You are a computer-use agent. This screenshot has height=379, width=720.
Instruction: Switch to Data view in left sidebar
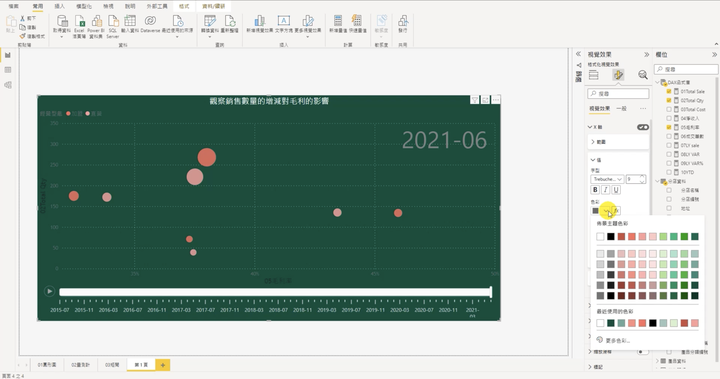(x=8, y=70)
